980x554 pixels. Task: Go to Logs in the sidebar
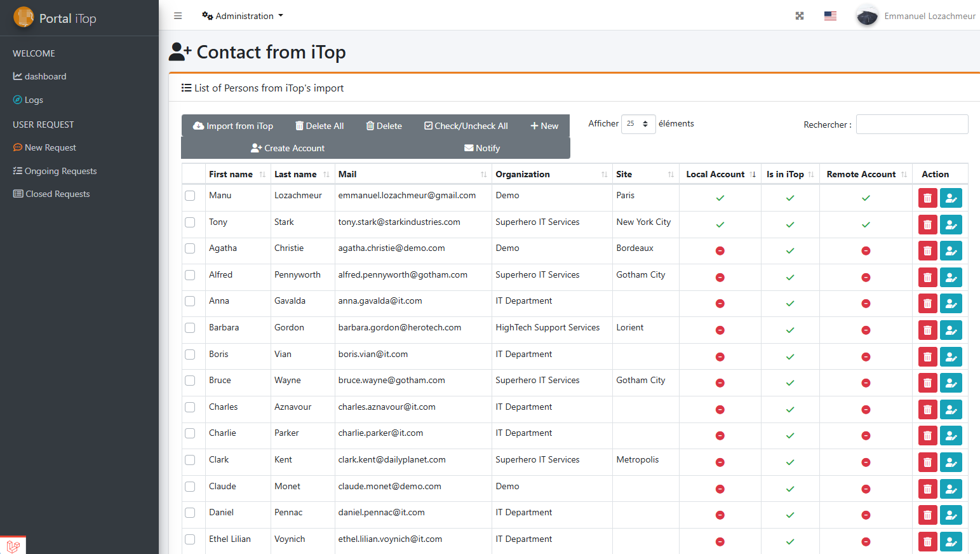tap(34, 100)
